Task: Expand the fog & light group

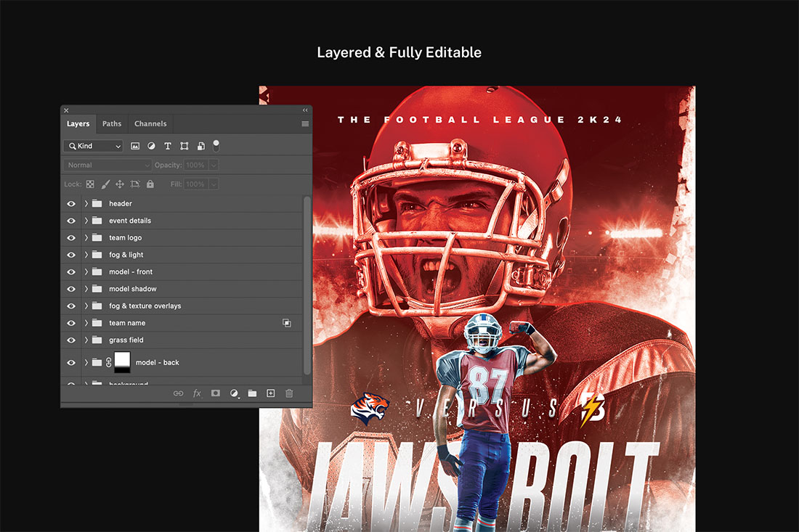Action: pos(86,255)
